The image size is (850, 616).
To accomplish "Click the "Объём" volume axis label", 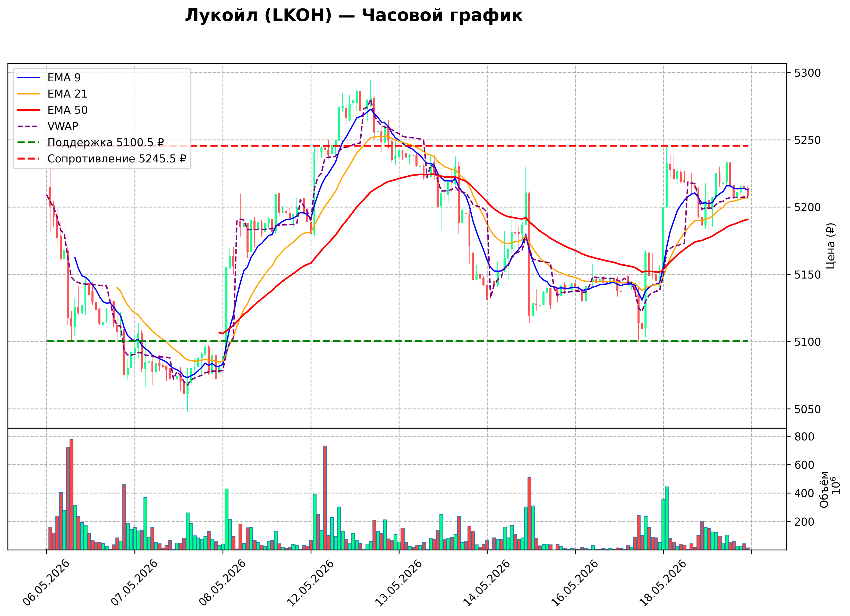I will [x=824, y=489].
